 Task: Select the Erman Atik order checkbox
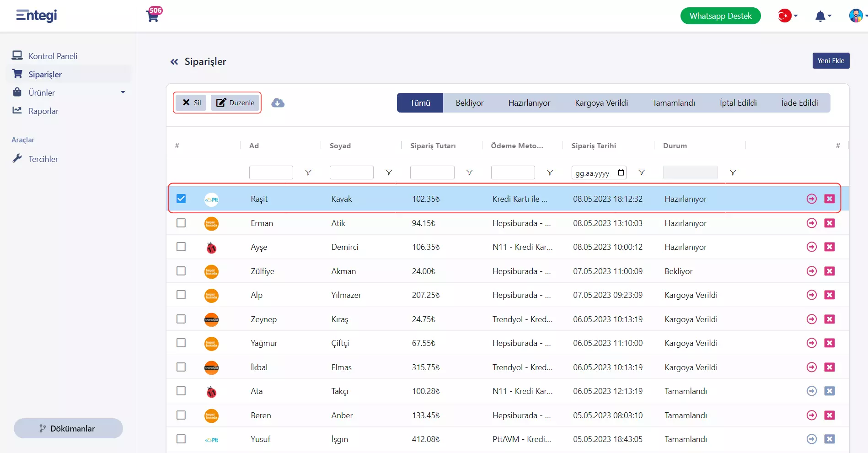181,223
